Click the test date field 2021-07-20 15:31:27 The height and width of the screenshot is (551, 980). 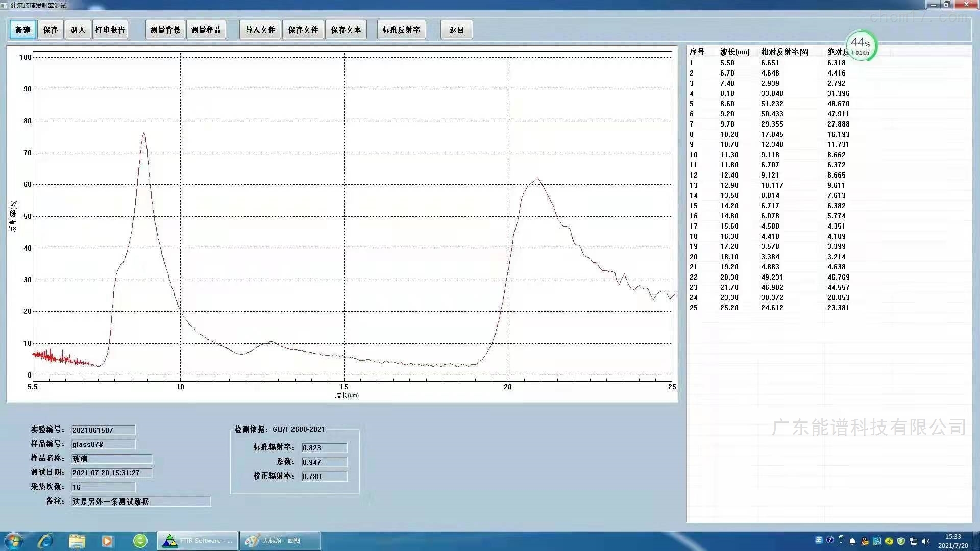coord(112,473)
